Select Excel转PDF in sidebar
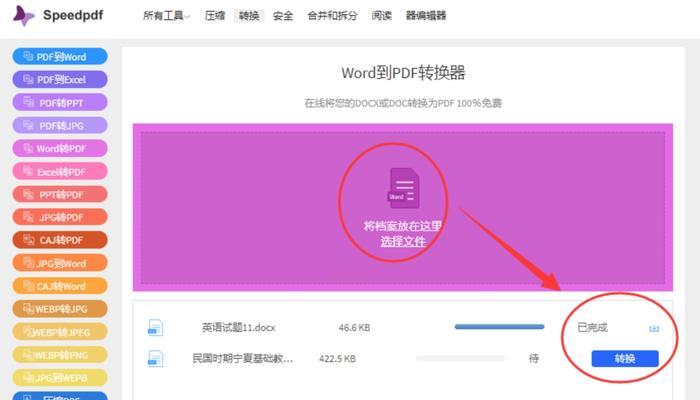700x400 pixels. (x=60, y=171)
